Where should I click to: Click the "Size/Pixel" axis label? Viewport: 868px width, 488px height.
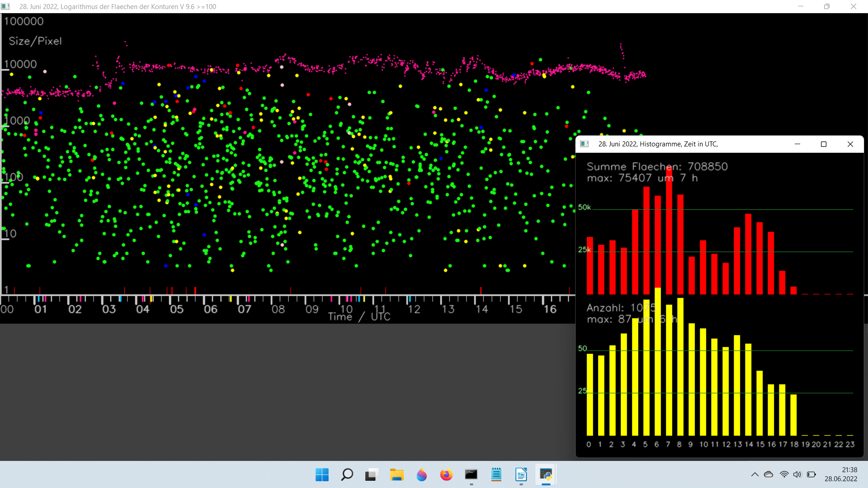point(35,41)
